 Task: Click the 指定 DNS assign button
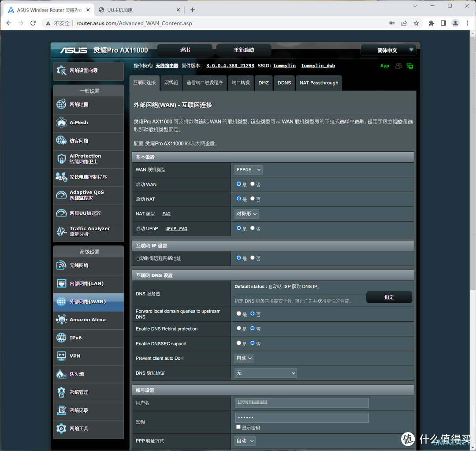pos(389,297)
